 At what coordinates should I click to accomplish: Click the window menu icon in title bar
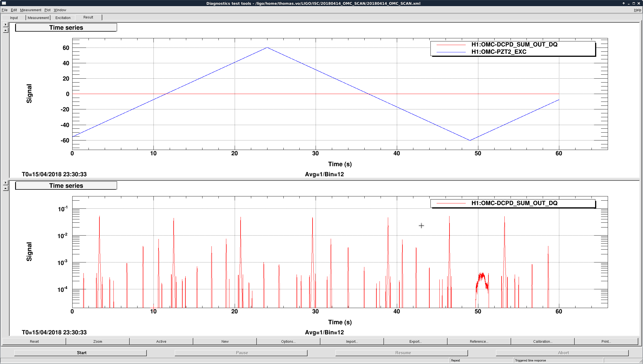(4, 3)
